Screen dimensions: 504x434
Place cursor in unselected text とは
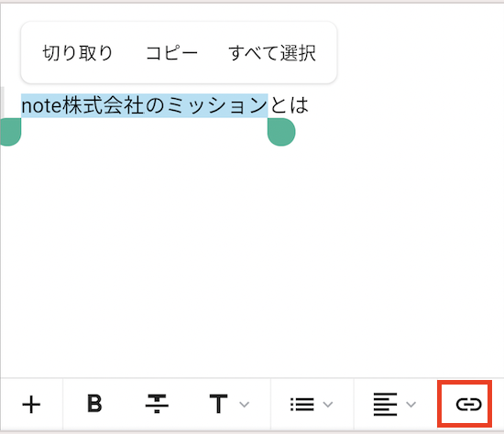click(289, 105)
